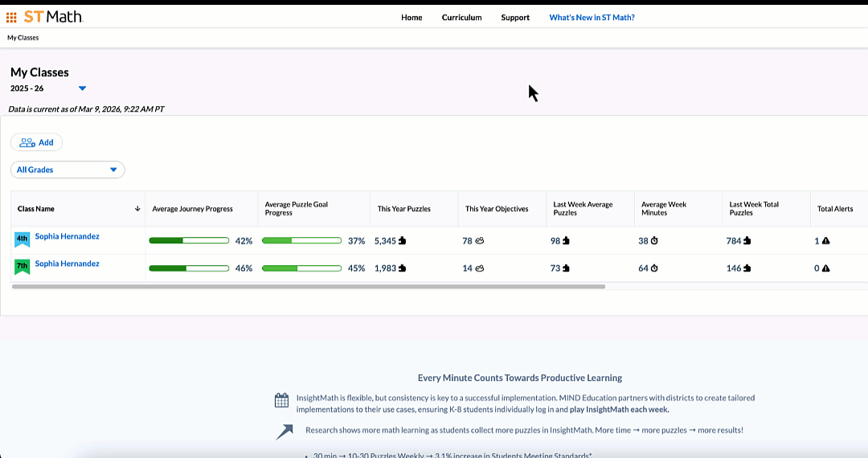This screenshot has height=458, width=868.
Task: Expand the 2025 - 26 school year dropdown
Action: tap(82, 88)
